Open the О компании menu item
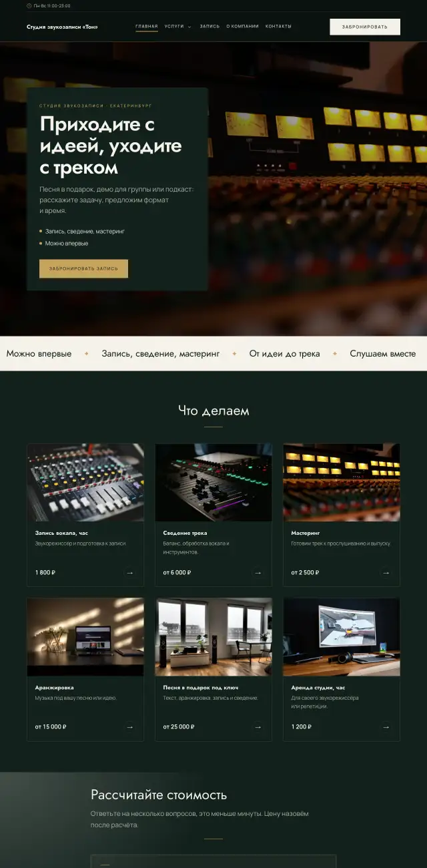 click(x=242, y=27)
